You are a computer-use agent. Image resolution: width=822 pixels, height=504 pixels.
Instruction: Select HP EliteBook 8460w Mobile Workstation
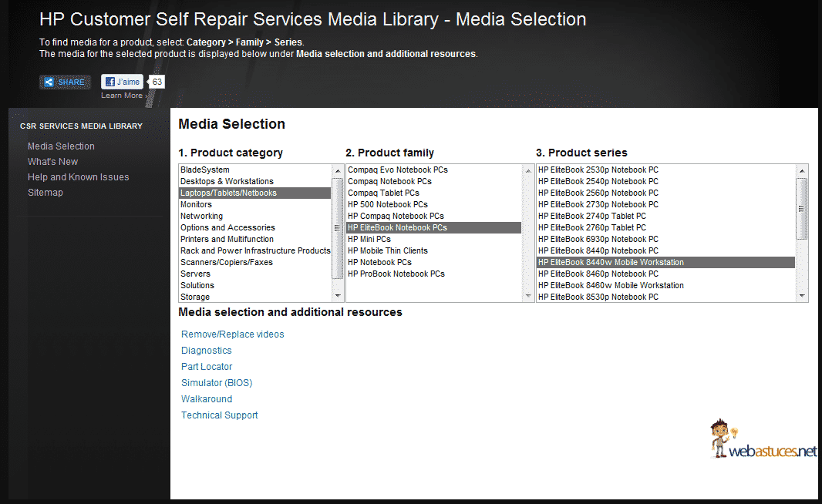[665, 285]
